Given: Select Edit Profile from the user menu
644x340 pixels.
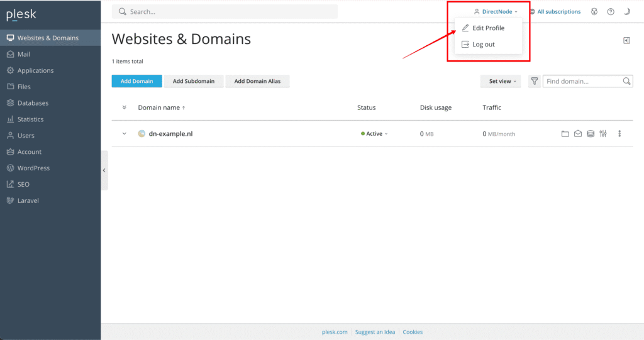Looking at the screenshot, I should point(488,28).
